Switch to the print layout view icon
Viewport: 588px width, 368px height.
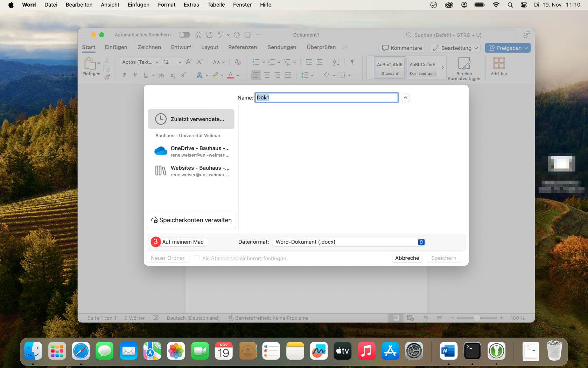pyautogui.click(x=396, y=318)
